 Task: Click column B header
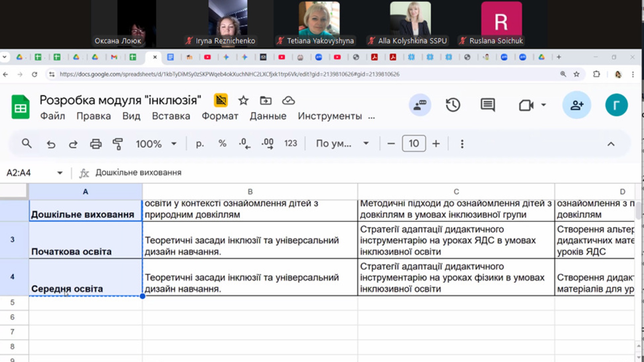(250, 192)
